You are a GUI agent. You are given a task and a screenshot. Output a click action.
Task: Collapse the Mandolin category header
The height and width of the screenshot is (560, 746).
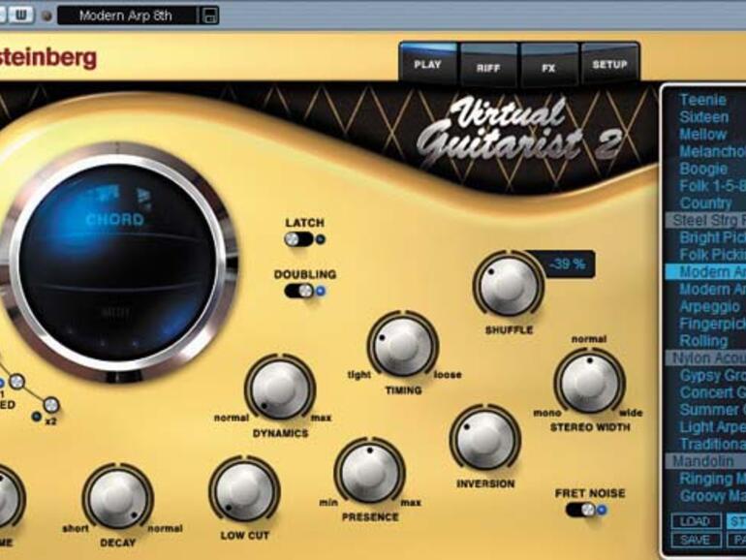(x=706, y=461)
